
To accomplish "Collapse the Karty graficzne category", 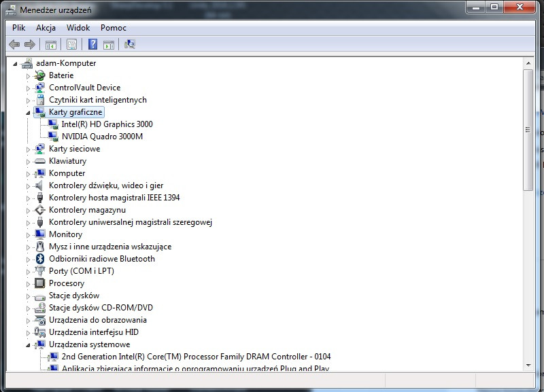I will pyautogui.click(x=27, y=111).
